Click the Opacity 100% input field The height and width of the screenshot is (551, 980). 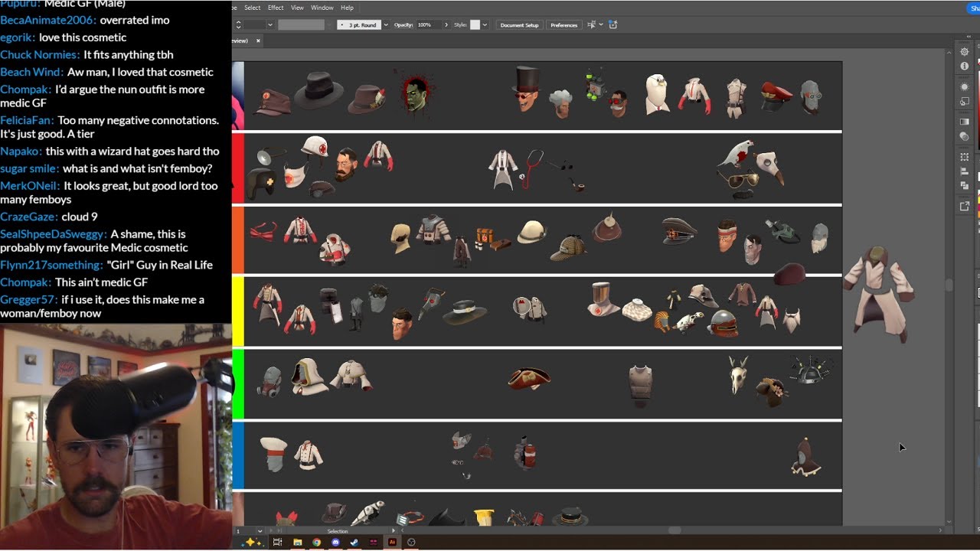(x=429, y=24)
